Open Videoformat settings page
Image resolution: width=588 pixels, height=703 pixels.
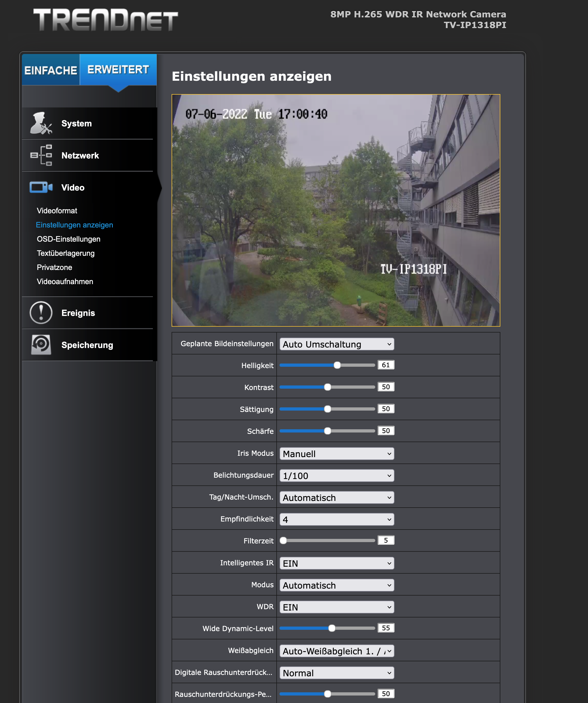pos(57,211)
